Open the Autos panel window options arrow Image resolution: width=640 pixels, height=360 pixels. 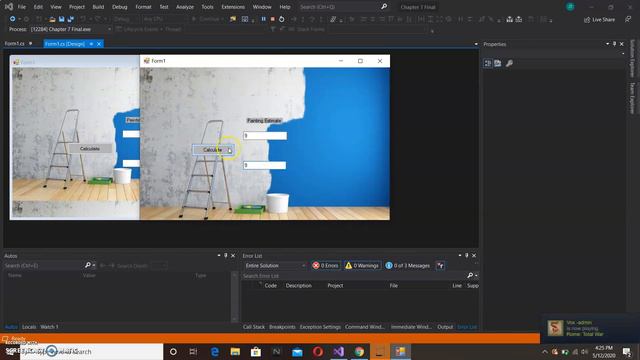click(x=219, y=256)
